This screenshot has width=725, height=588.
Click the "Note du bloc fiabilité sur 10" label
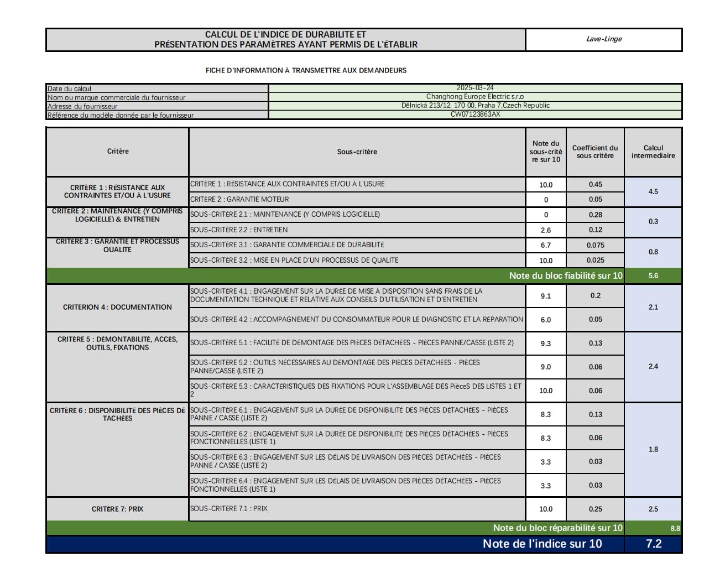pos(566,275)
